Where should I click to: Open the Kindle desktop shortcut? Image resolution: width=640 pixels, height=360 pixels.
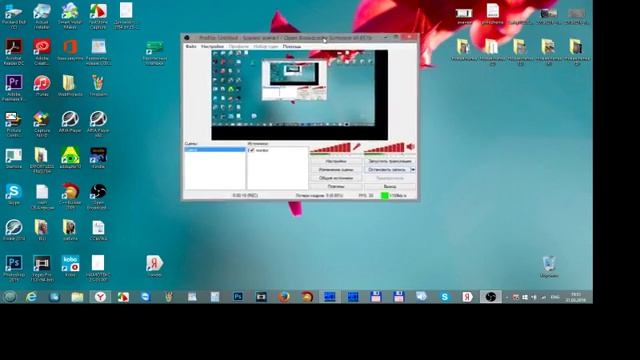(x=98, y=158)
